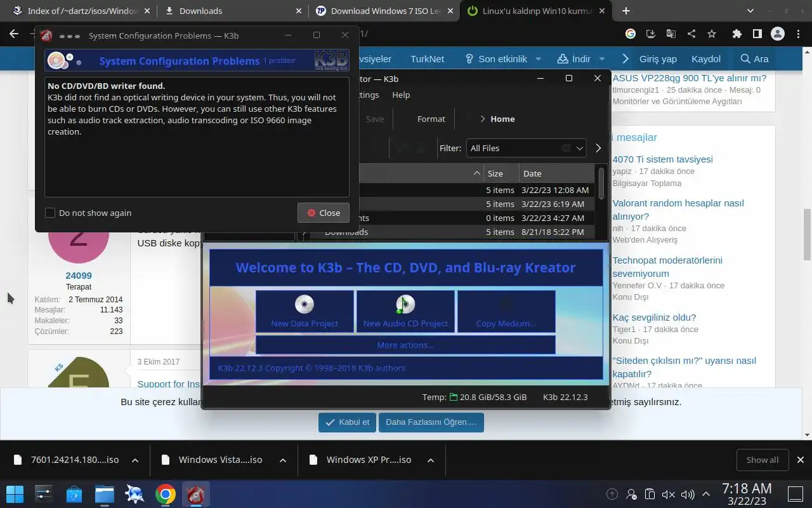
Task: Open thread Kaç sevgiliniz oldu?
Action: 654,317
